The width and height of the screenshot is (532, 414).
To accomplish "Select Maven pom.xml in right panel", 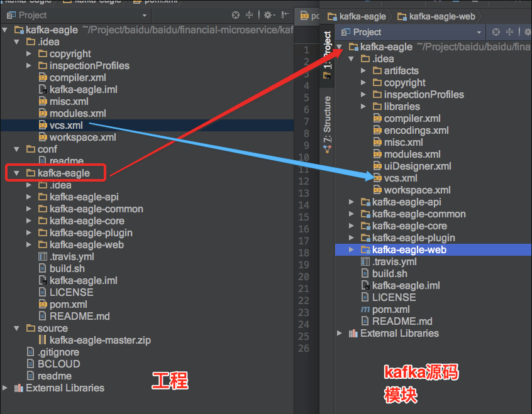I will point(385,310).
